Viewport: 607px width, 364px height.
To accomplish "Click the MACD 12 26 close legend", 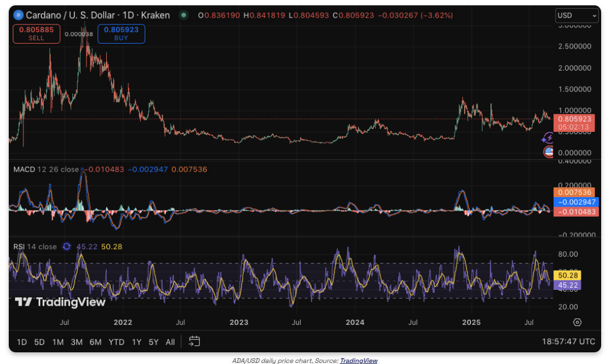I will click(x=46, y=169).
